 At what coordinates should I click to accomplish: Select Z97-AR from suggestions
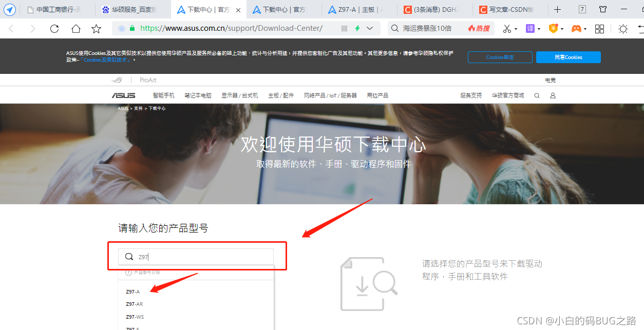135,304
